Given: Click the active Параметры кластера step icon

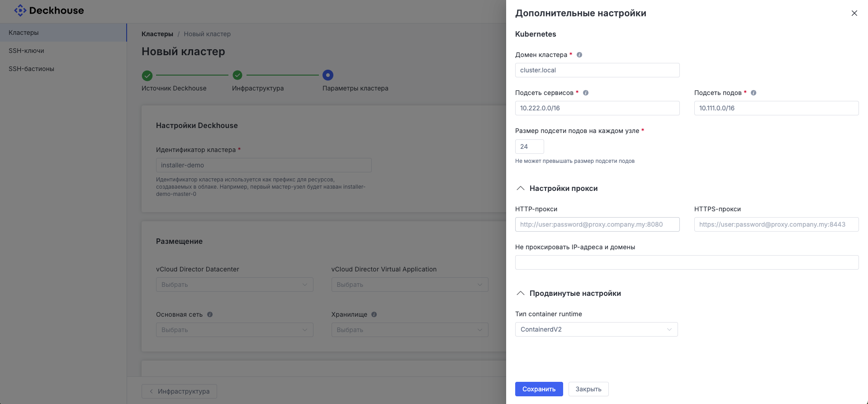Looking at the screenshot, I should pyautogui.click(x=328, y=75).
